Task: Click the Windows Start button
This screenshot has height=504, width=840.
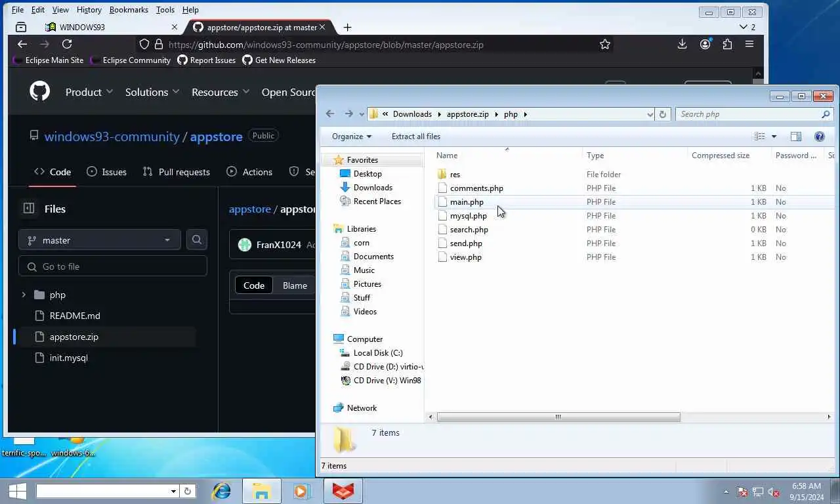Action: 18,491
